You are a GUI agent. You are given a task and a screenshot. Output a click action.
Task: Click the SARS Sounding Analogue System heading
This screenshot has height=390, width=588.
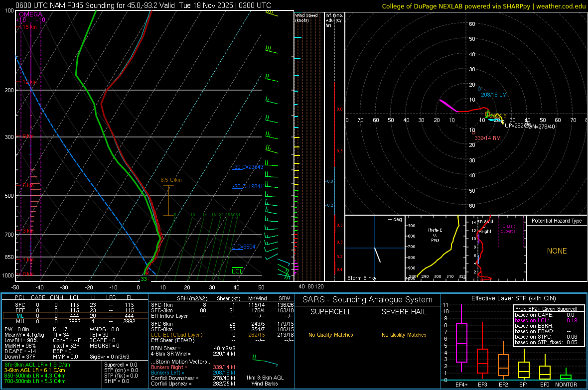click(368, 300)
